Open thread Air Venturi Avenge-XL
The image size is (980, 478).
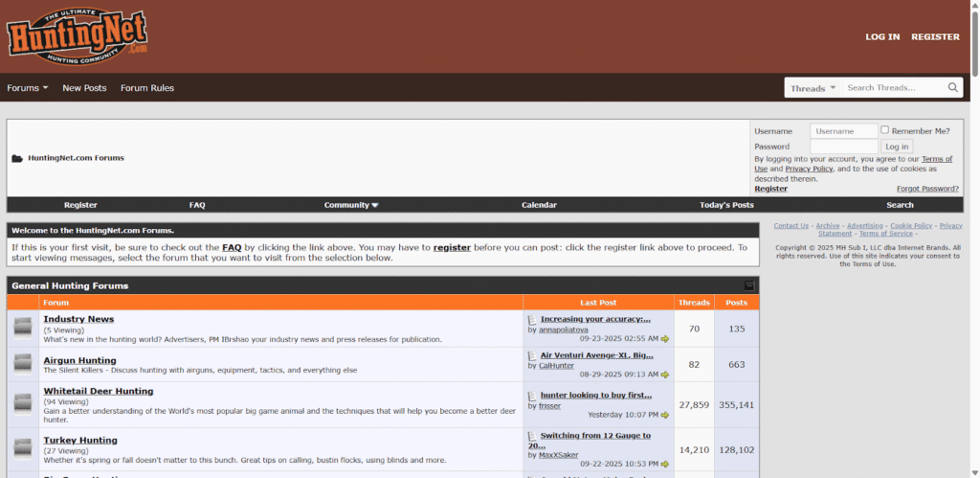[597, 355]
